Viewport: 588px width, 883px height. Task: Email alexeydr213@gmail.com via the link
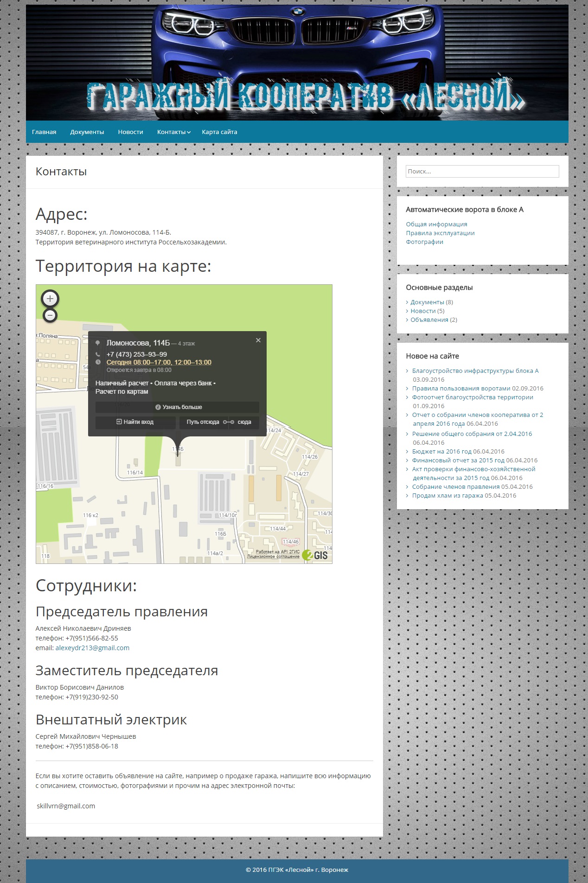pyautogui.click(x=92, y=648)
